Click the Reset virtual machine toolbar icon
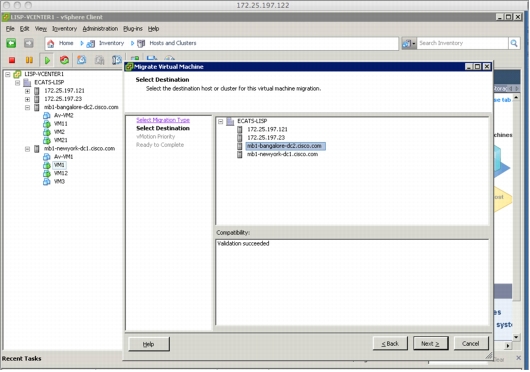Screen dimensions: 530x372 pos(64,60)
